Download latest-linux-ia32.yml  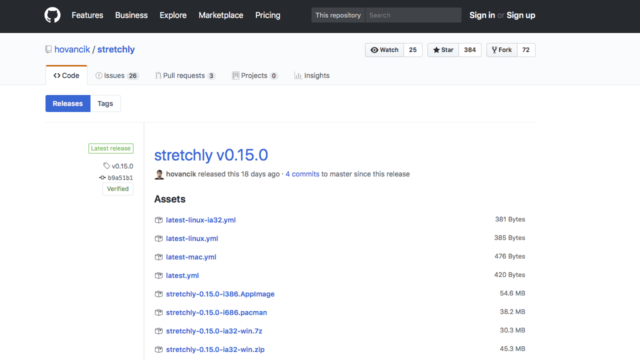(x=201, y=220)
